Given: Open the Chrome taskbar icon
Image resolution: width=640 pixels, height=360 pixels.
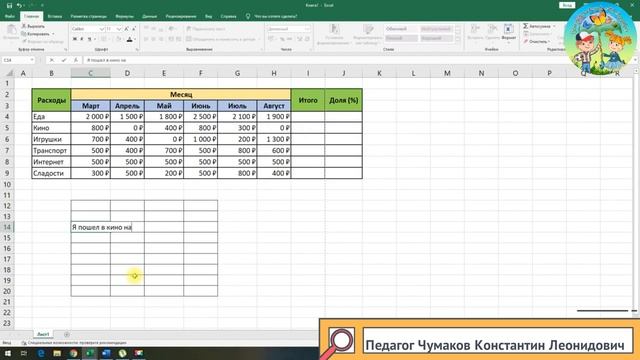Looking at the screenshot, I should [x=73, y=353].
